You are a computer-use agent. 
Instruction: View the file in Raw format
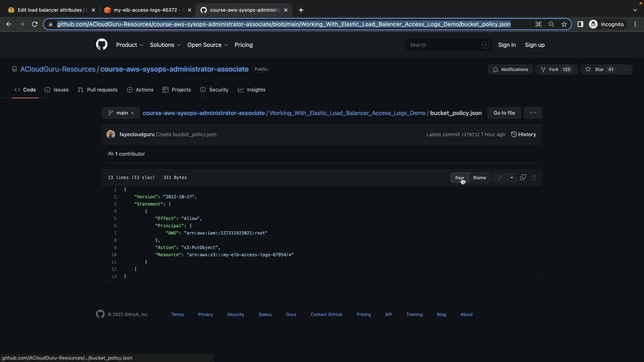click(x=459, y=178)
